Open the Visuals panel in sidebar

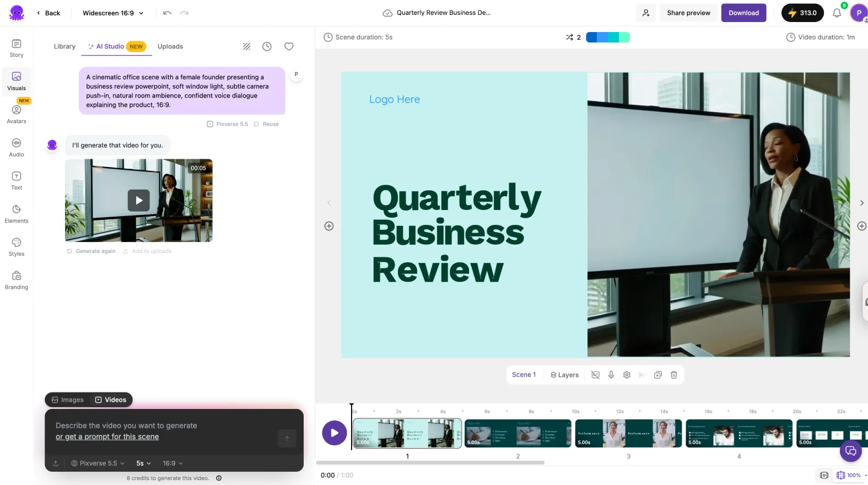click(x=17, y=81)
